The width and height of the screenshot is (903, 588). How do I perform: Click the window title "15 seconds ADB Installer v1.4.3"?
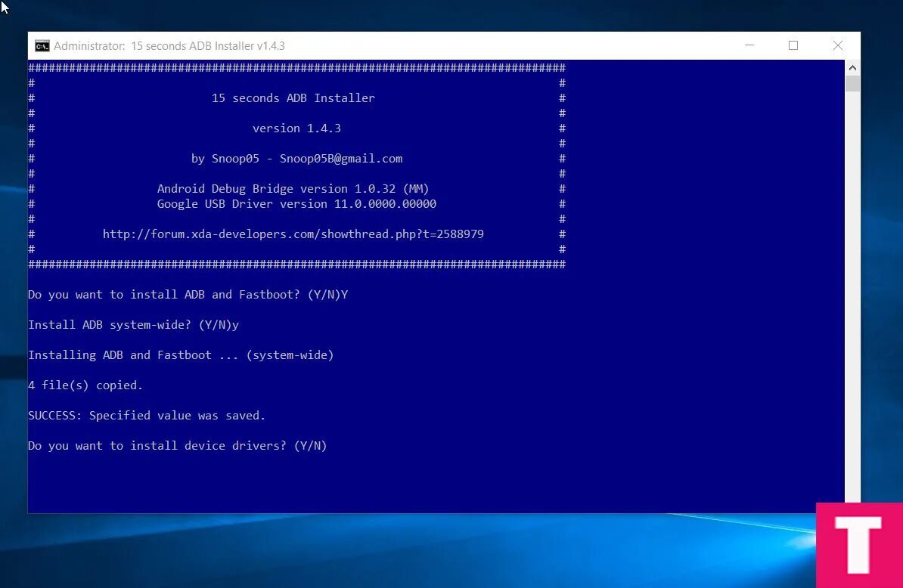208,46
